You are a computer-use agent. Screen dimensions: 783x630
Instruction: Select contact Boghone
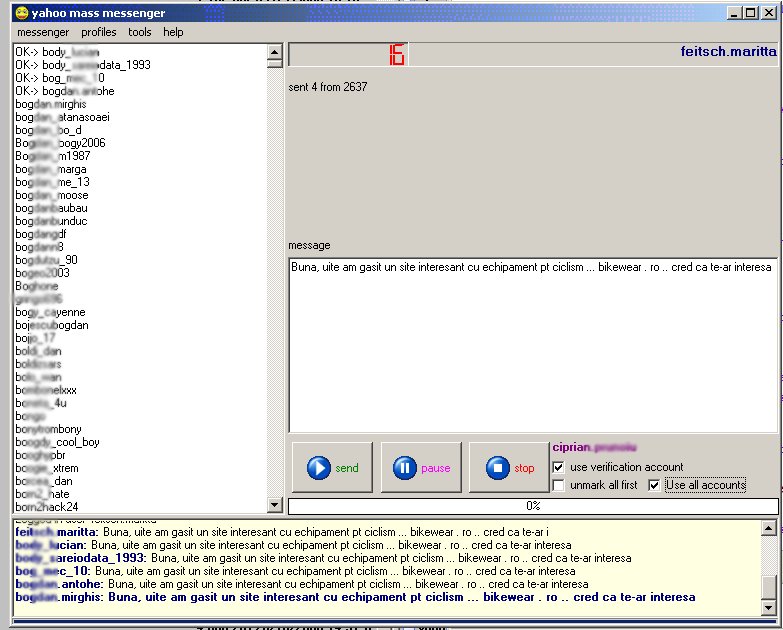point(36,286)
